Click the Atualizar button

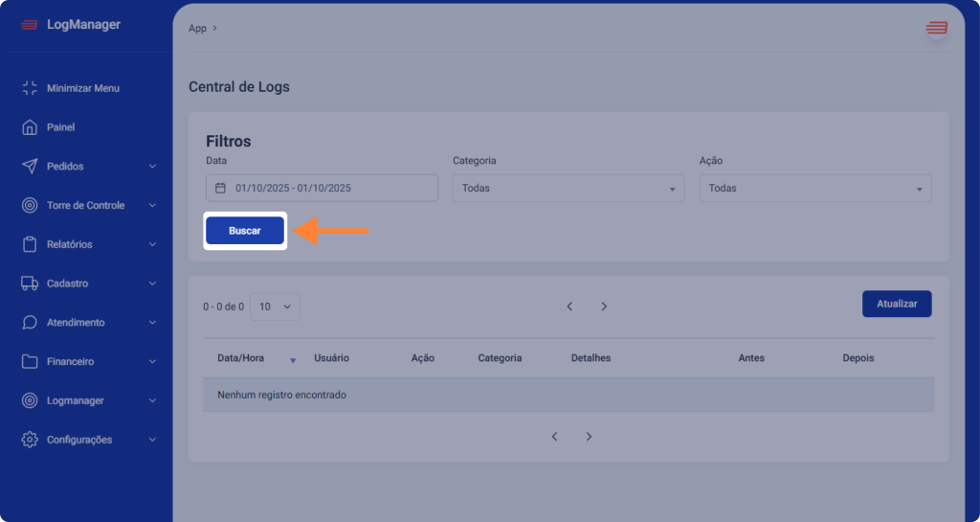897,304
